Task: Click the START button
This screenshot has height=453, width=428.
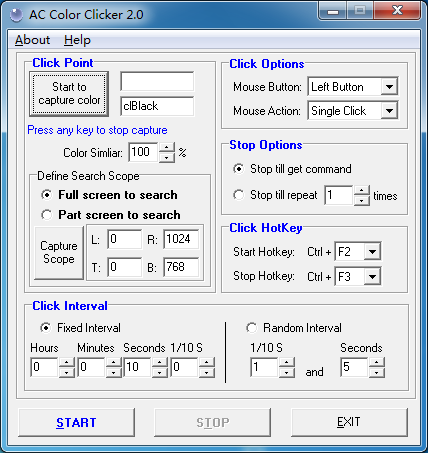Action: pyautogui.click(x=76, y=422)
